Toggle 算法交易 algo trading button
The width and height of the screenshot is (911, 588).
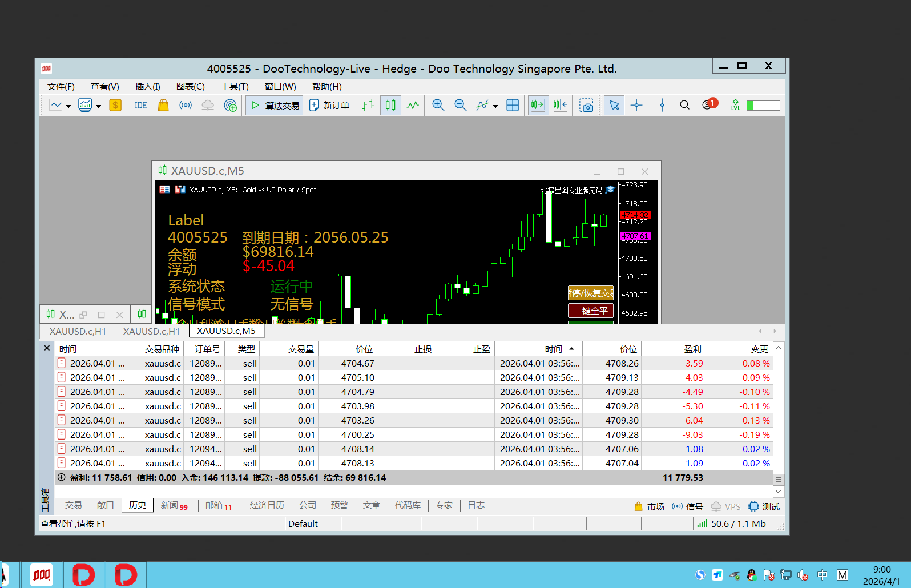(x=275, y=105)
